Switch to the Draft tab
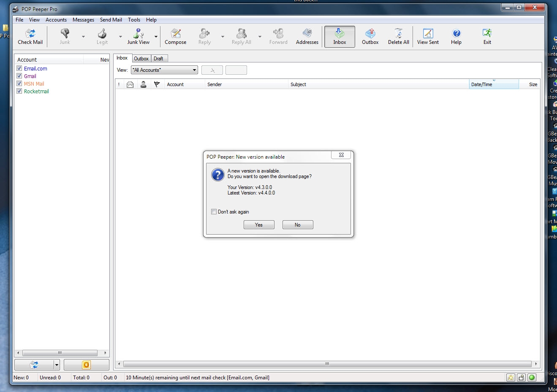 158,59
